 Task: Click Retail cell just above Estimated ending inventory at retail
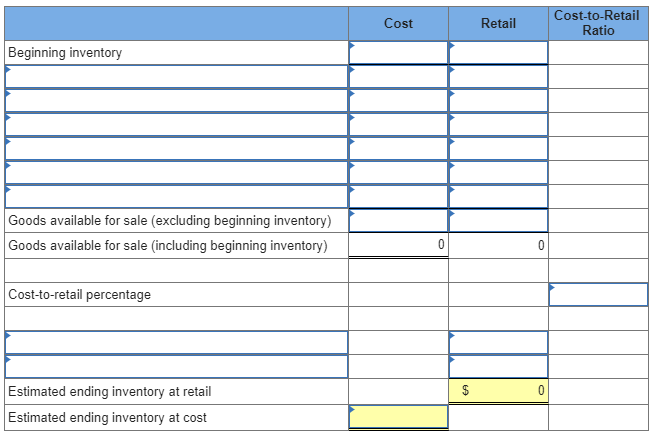click(498, 366)
